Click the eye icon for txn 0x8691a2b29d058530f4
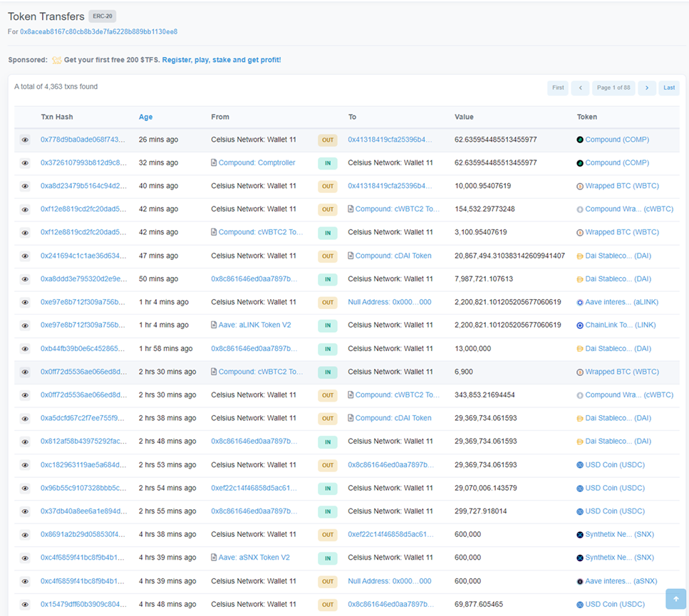Image resolution: width=689 pixels, height=616 pixels. point(25,535)
